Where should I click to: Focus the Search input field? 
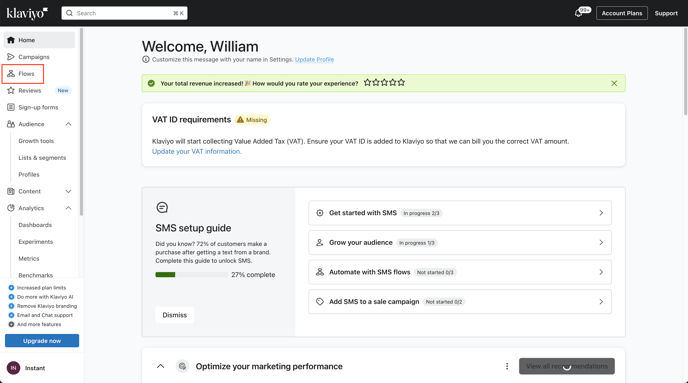[x=125, y=13]
